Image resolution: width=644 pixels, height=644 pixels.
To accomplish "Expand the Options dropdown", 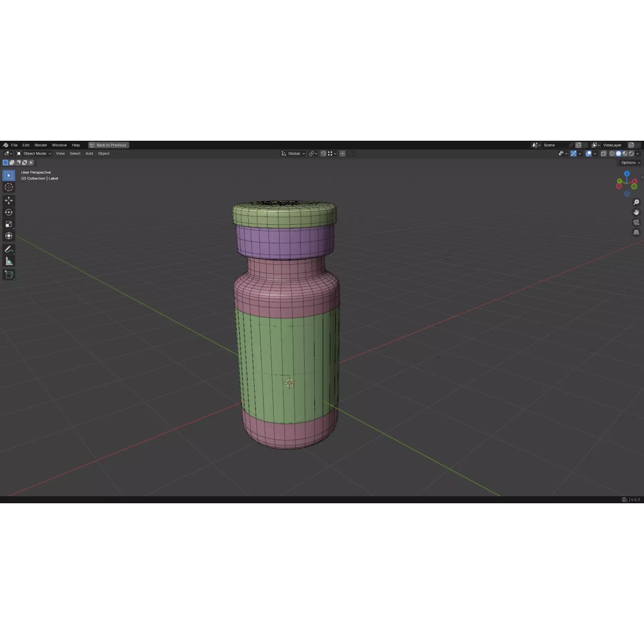I will point(630,163).
